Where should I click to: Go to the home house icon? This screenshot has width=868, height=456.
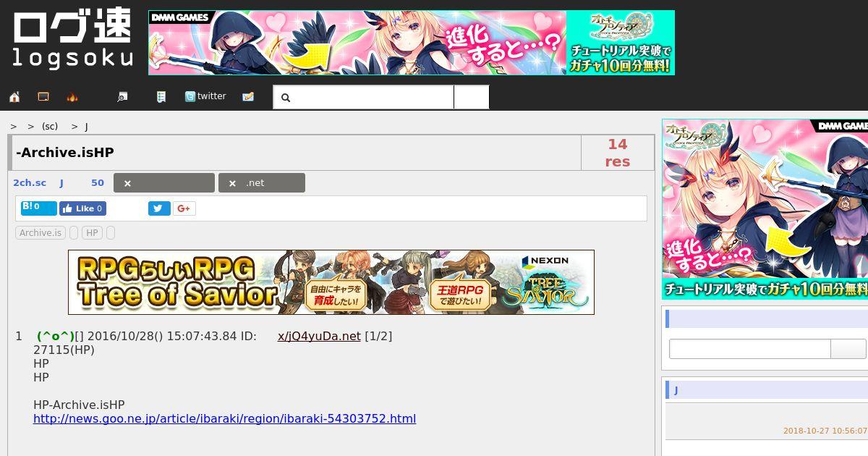[x=14, y=97]
